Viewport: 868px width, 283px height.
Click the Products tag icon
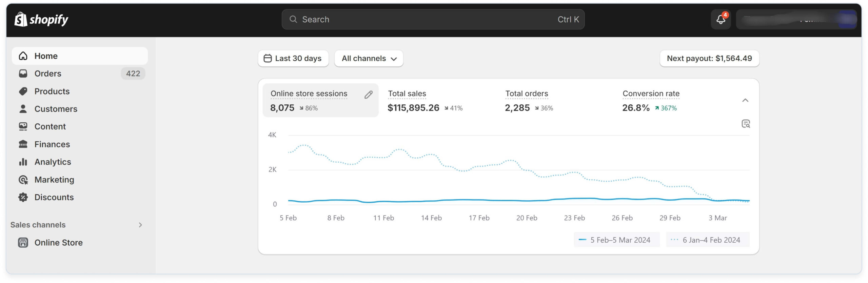tap(23, 91)
